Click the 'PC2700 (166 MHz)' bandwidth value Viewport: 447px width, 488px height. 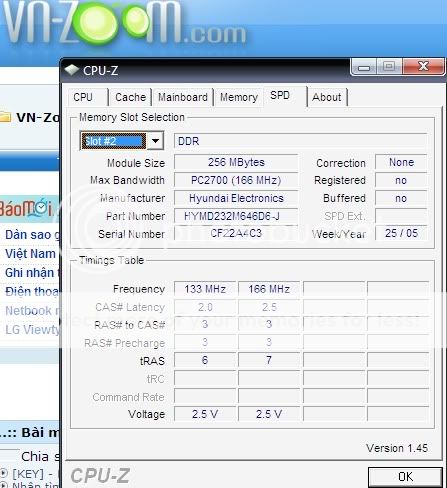[236, 180]
